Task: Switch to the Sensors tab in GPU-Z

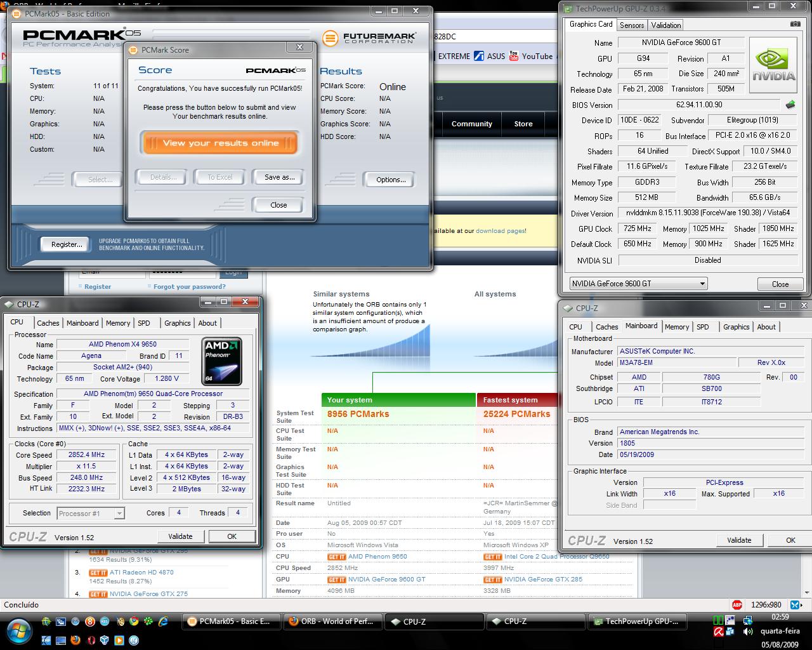Action: [632, 25]
